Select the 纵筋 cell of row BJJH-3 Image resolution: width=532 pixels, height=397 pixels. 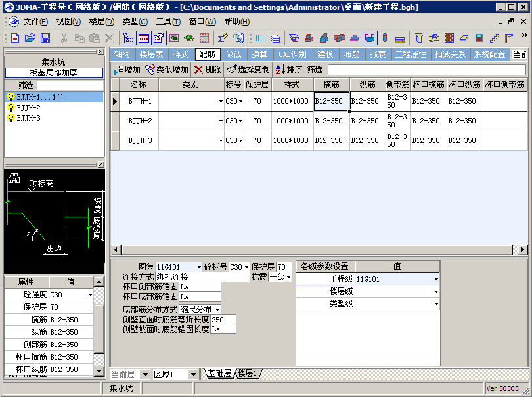coord(367,140)
